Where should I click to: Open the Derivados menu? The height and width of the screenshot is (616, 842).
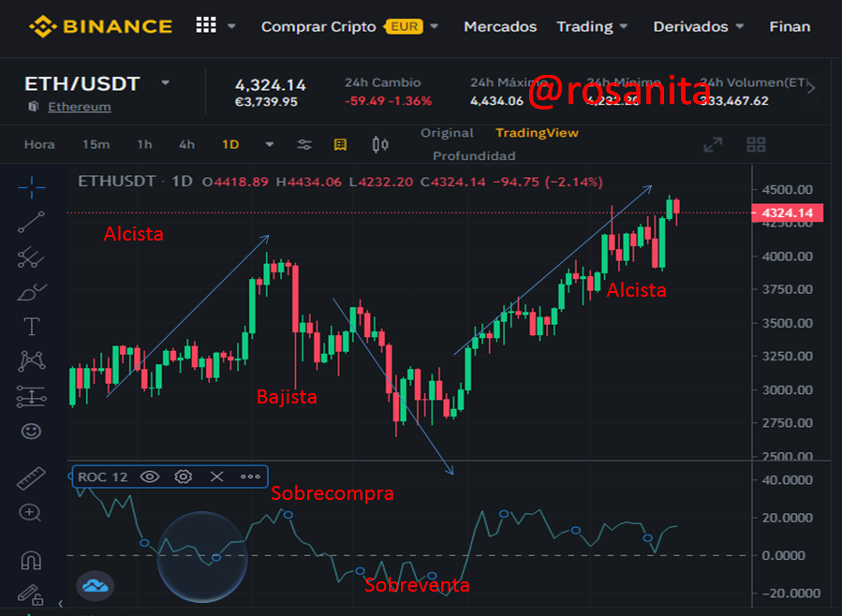pyautogui.click(x=690, y=26)
